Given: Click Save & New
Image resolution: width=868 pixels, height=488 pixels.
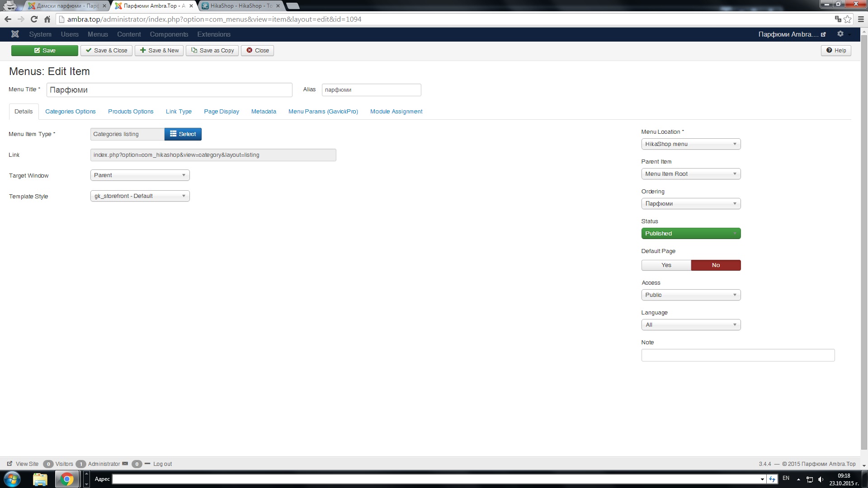Looking at the screenshot, I should (x=159, y=51).
